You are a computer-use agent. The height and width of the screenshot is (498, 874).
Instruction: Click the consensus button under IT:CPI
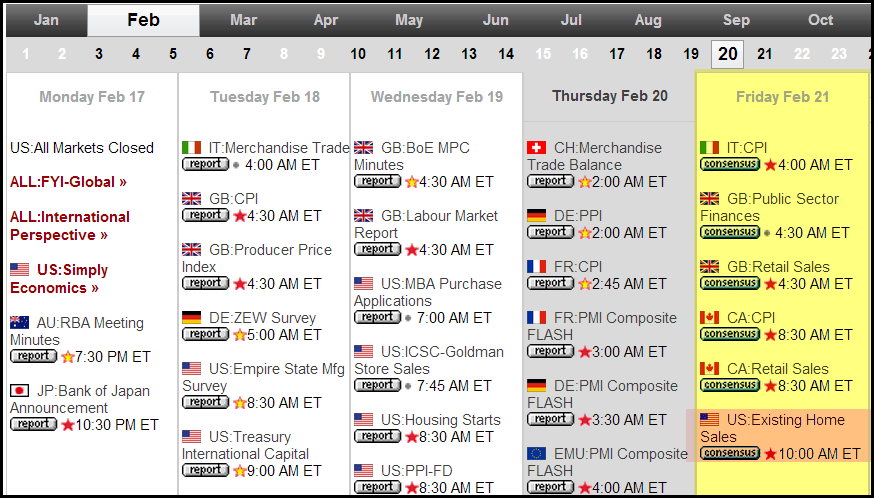(730, 164)
